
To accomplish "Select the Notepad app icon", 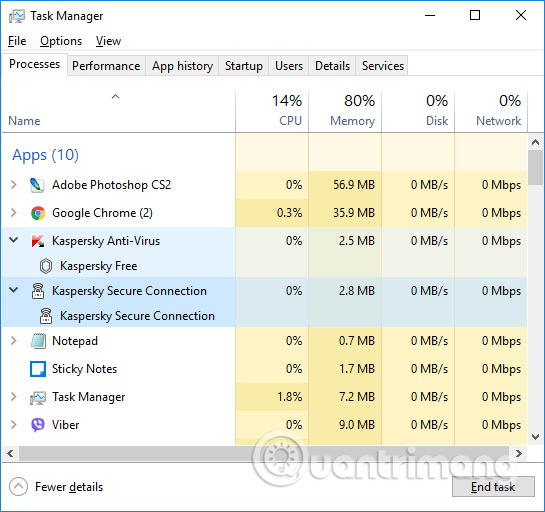I will tap(38, 341).
